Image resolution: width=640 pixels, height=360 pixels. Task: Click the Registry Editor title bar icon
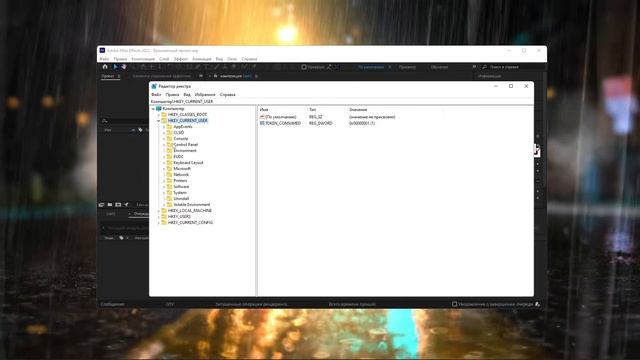154,86
